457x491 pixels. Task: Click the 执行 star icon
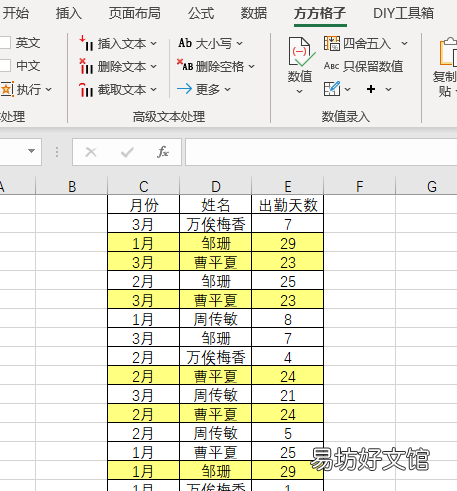7,89
